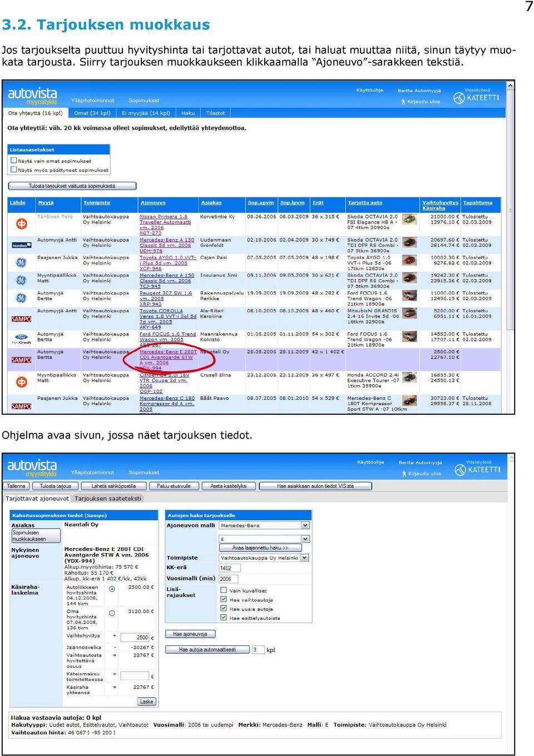
Task: Tick the Vain kuvalliset checkbox
Action: coord(224,590)
